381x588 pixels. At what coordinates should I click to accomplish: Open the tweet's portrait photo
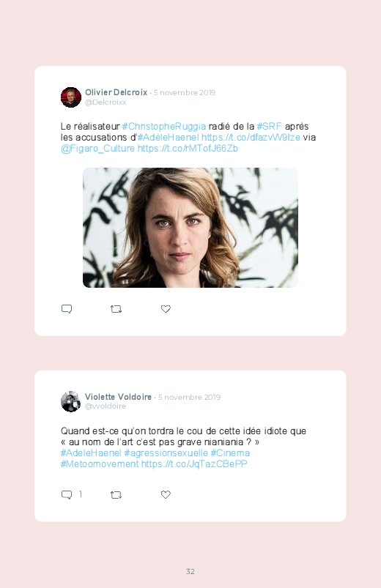(x=190, y=228)
